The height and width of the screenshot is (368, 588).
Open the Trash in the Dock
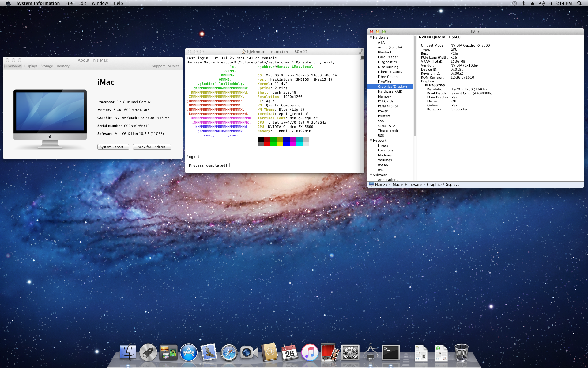coord(461,353)
